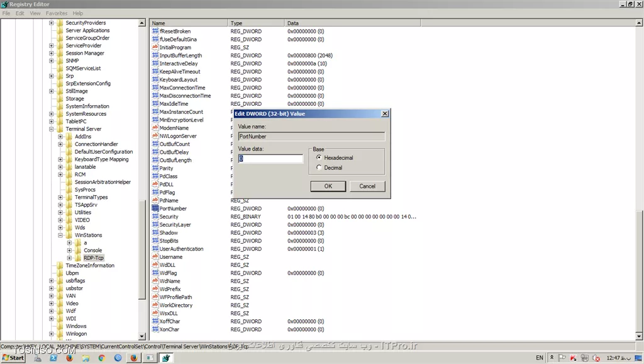
Task: Click the tree pane scroll-up arrow
Action: point(142,23)
